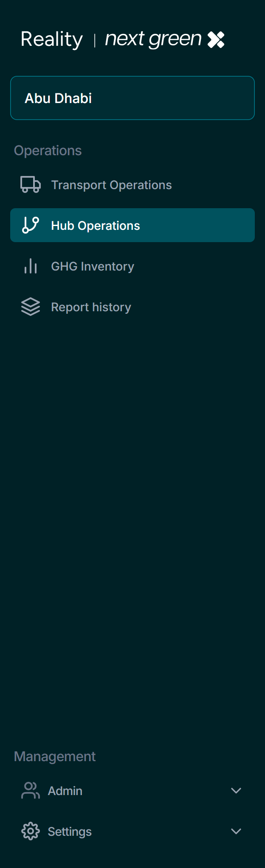This screenshot has width=265, height=868.
Task: Click the gear icon next to Settings
Action: coord(31,832)
